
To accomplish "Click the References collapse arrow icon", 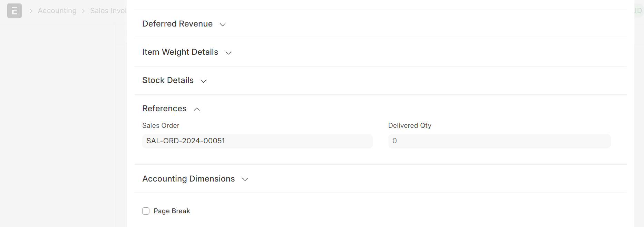I will [x=197, y=109].
